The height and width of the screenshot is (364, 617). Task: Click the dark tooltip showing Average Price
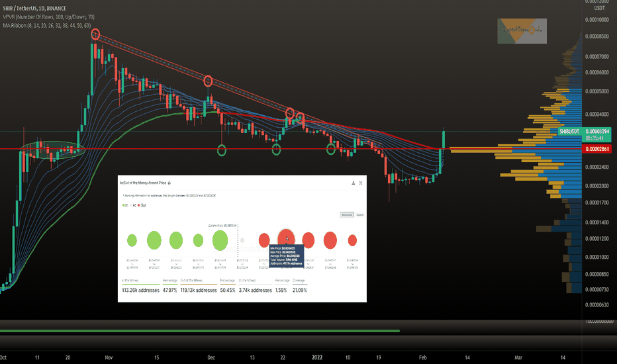click(x=287, y=255)
